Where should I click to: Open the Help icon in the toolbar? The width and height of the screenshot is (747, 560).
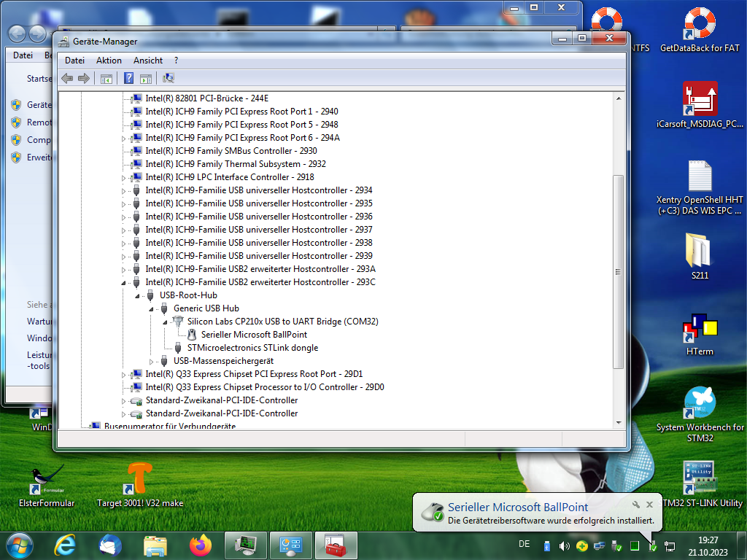point(128,79)
